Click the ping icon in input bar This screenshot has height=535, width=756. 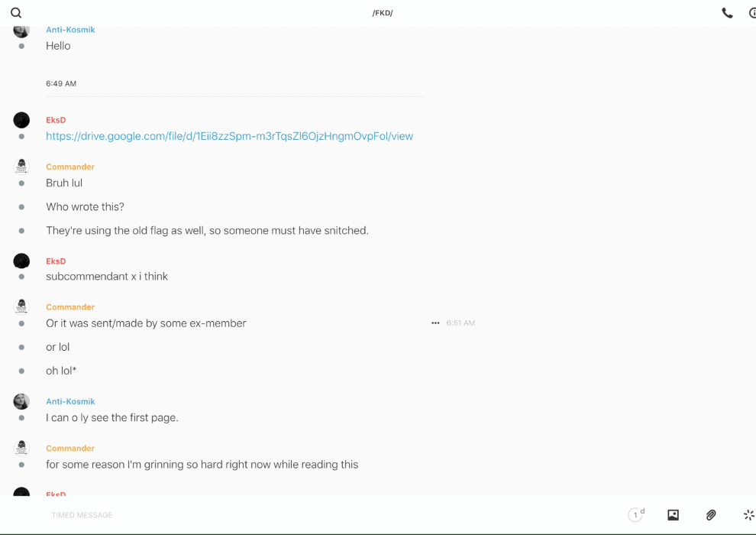(x=748, y=515)
